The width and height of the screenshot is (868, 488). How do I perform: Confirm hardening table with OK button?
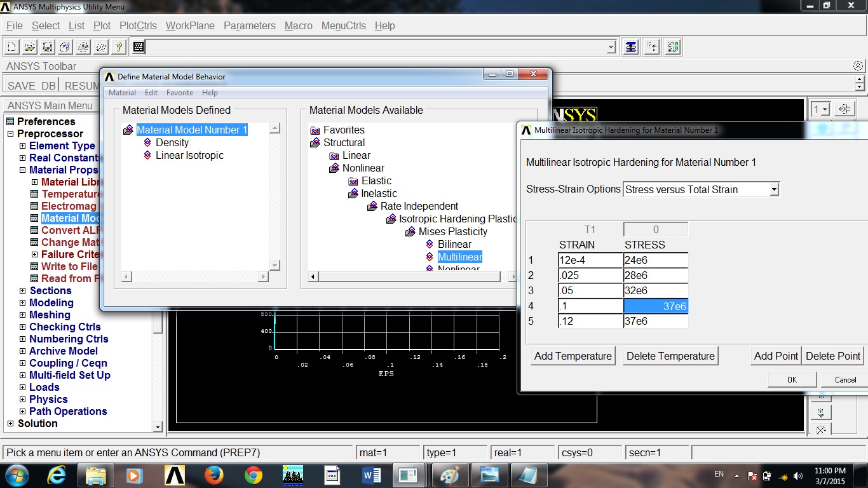[792, 379]
